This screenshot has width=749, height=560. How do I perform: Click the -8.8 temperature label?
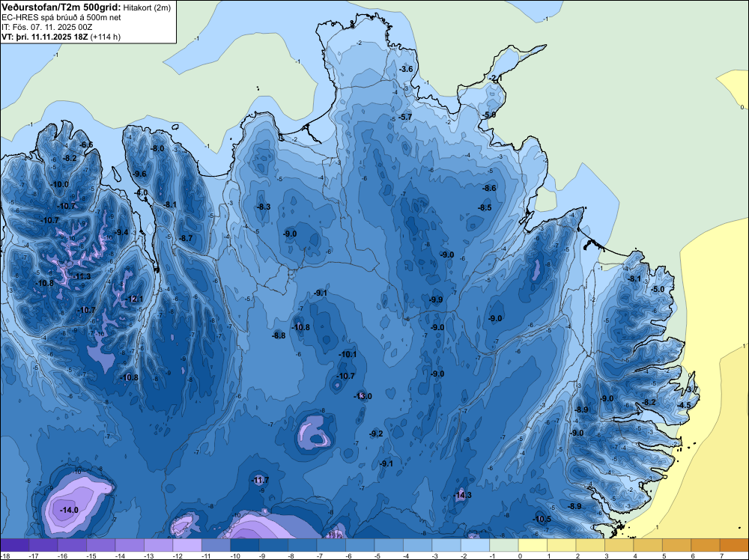click(279, 335)
